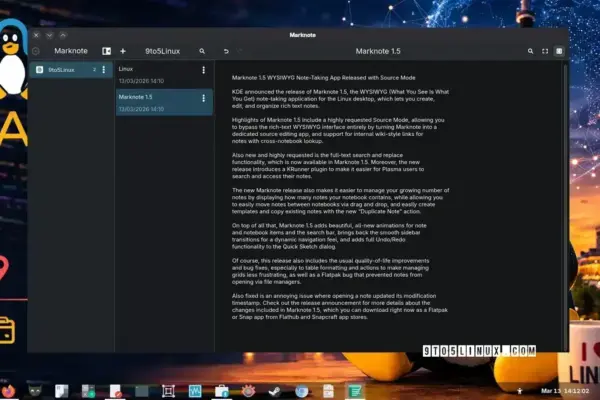Open options menu for the 9to5Linux notebook
Screen dimensions: 600x400
point(104,70)
